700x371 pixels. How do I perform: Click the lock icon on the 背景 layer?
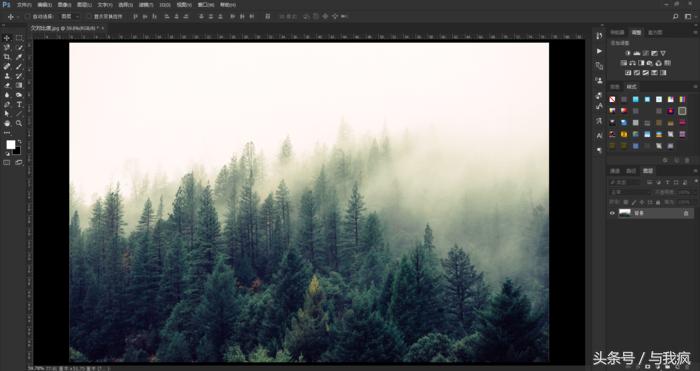coord(686,213)
